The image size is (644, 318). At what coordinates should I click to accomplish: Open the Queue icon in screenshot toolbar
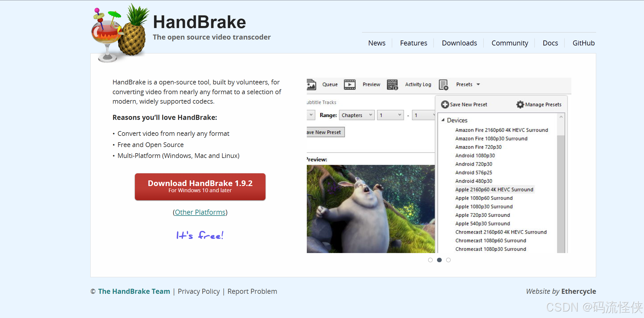pos(311,85)
